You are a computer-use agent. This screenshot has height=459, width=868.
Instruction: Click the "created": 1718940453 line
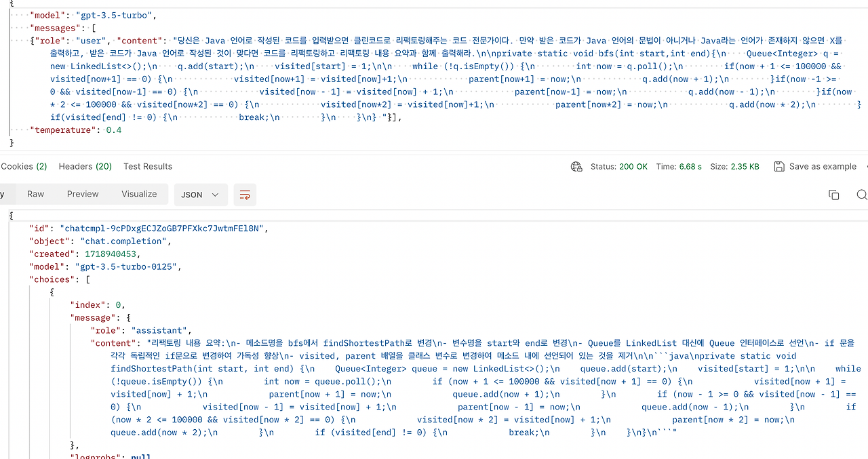pos(85,254)
